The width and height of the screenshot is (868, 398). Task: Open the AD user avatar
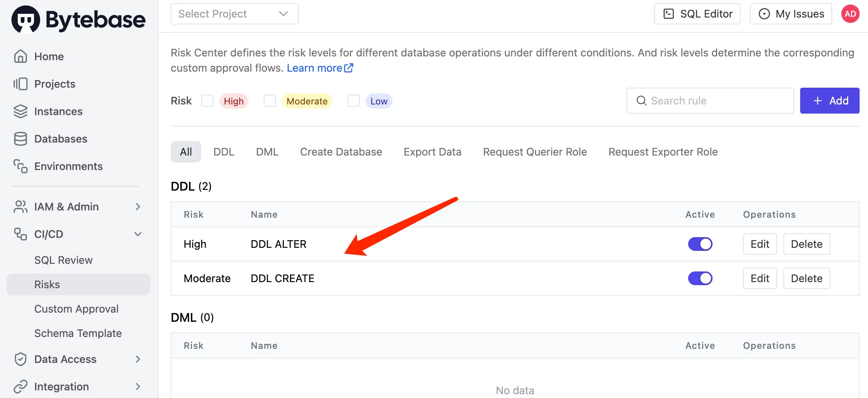[x=850, y=14]
